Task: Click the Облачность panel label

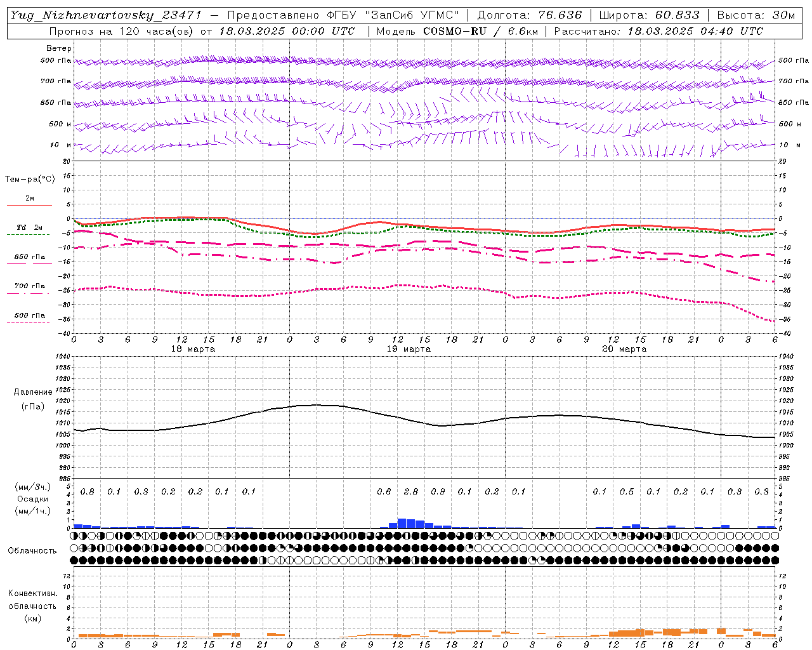Action: pyautogui.click(x=32, y=550)
